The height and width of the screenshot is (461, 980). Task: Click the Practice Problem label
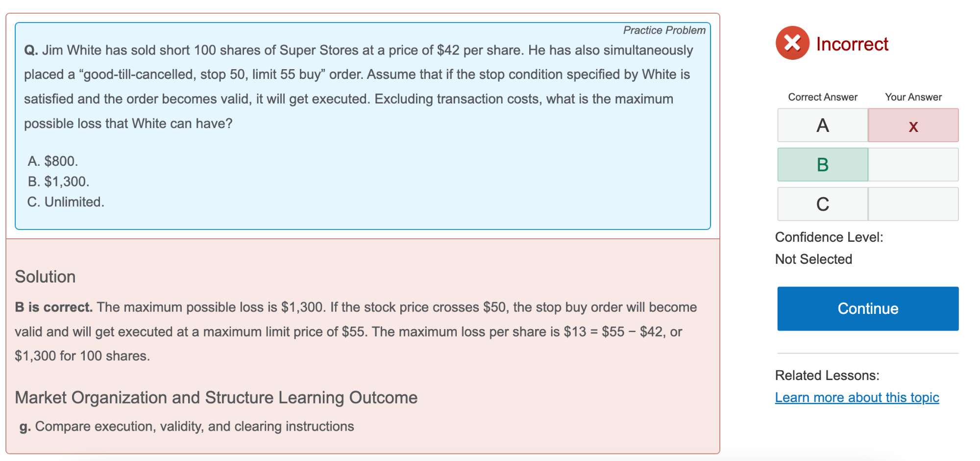664,30
